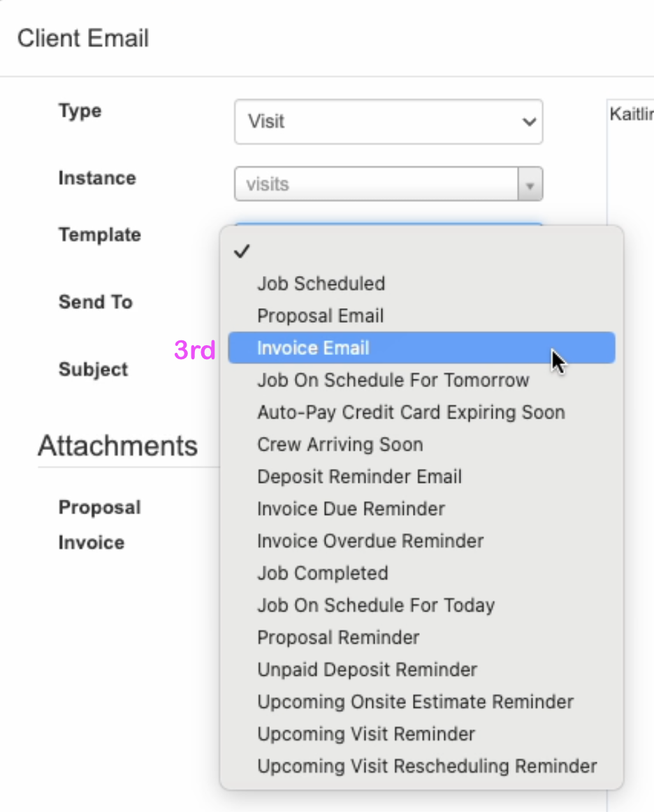Choose Job On Schedule For Tomorrow
Viewport: 654px width, 812px height.
tap(393, 380)
